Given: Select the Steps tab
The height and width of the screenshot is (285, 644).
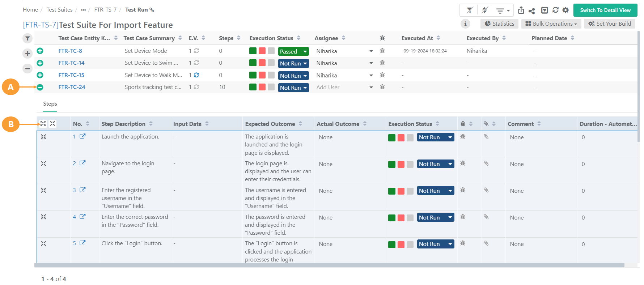Looking at the screenshot, I should 50,104.
